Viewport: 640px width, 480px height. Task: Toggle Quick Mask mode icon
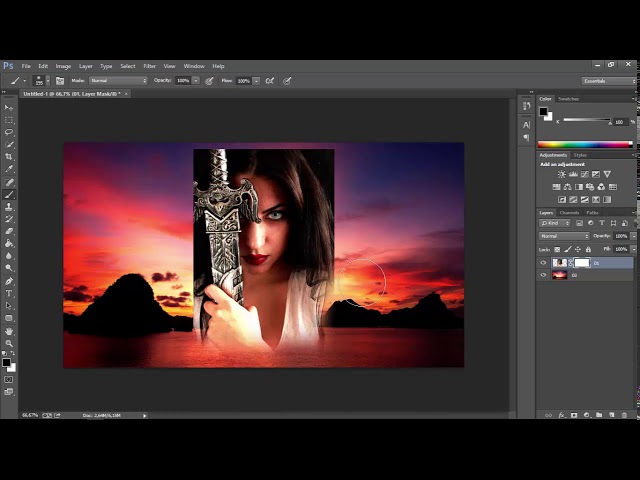coord(9,380)
